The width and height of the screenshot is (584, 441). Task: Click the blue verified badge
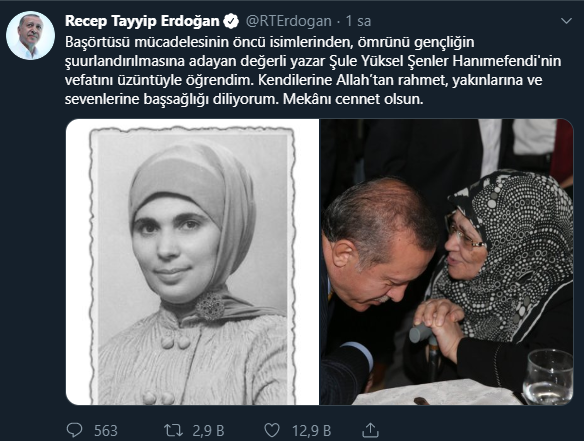(x=231, y=21)
